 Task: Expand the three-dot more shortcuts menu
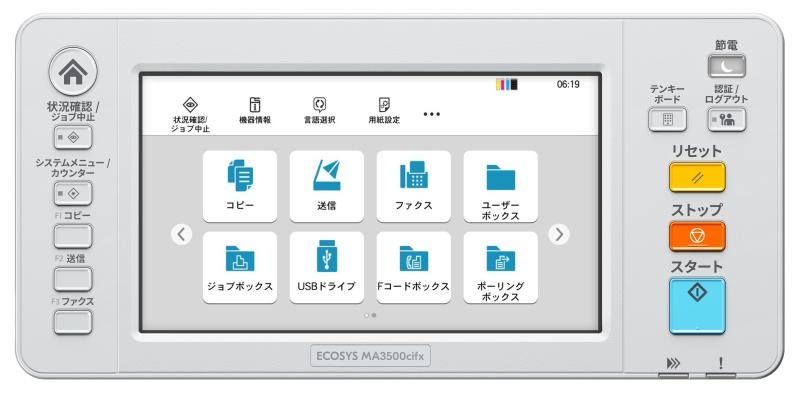(432, 114)
